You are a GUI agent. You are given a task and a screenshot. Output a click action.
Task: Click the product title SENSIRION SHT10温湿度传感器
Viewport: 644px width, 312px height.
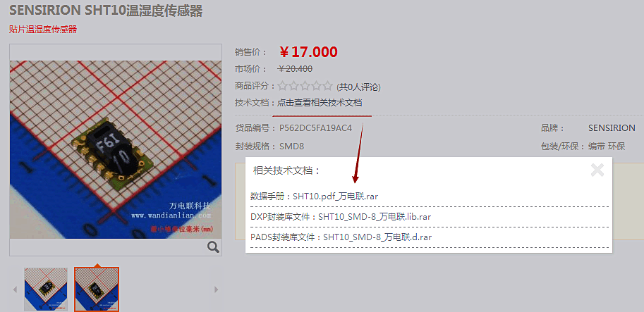point(106,11)
